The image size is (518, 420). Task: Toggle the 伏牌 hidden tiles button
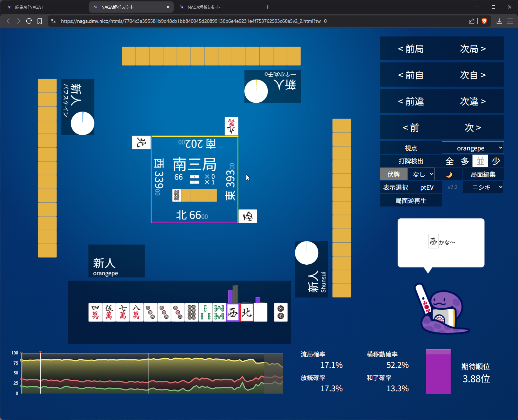tap(393, 174)
